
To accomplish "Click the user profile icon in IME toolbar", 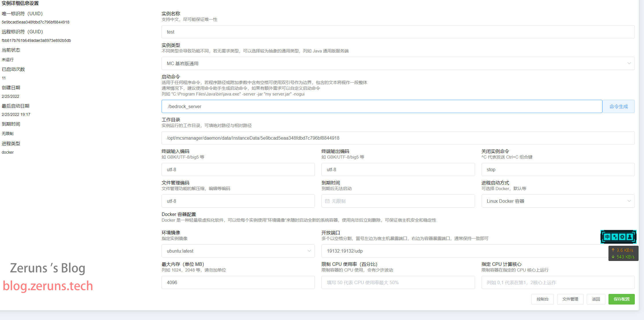I will click(630, 237).
